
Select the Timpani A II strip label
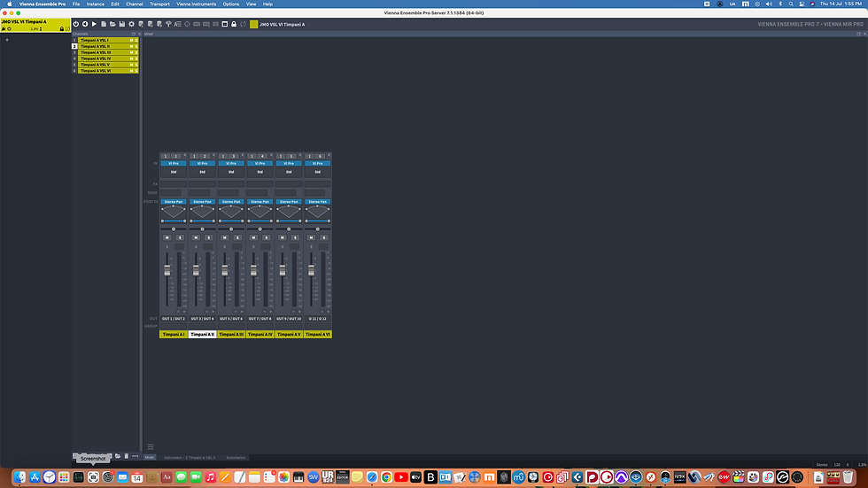202,334
